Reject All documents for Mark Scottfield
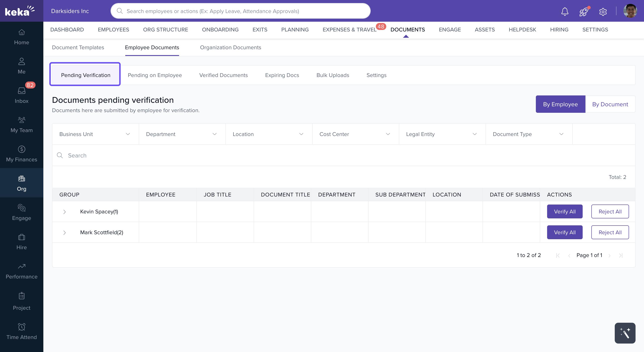The width and height of the screenshot is (644, 352). point(610,232)
